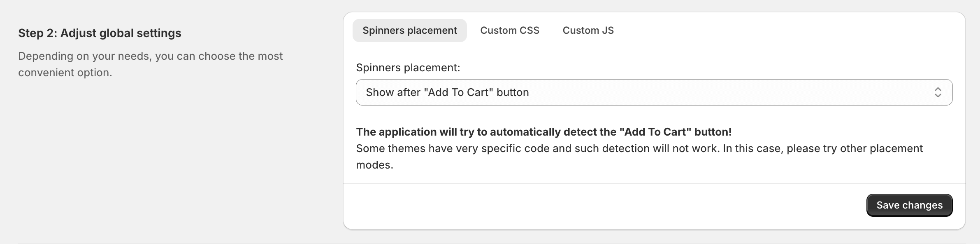Click the lower arrow of the select chevron
The image size is (980, 244).
tap(938, 96)
